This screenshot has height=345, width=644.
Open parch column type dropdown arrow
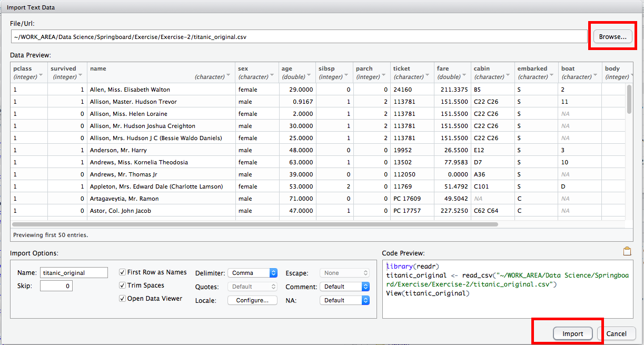pyautogui.click(x=384, y=76)
